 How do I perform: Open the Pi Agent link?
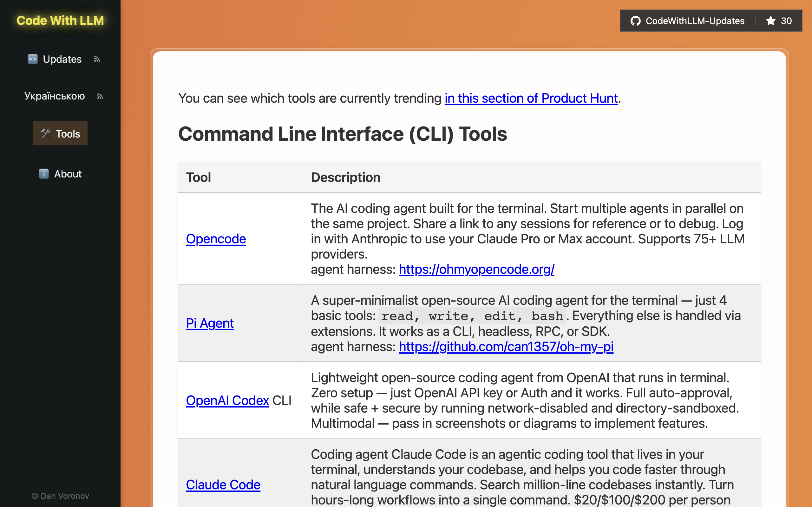[210, 323]
